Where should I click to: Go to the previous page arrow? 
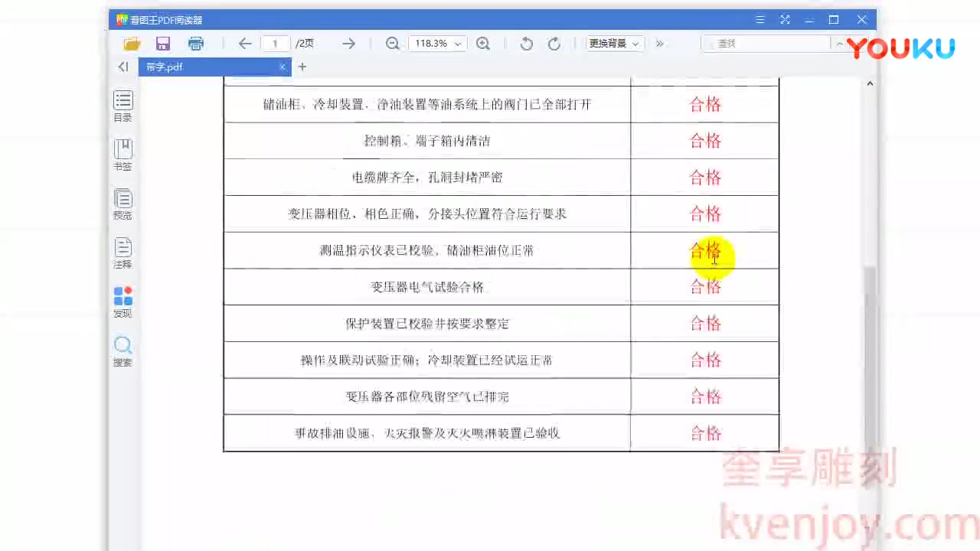pos(245,44)
